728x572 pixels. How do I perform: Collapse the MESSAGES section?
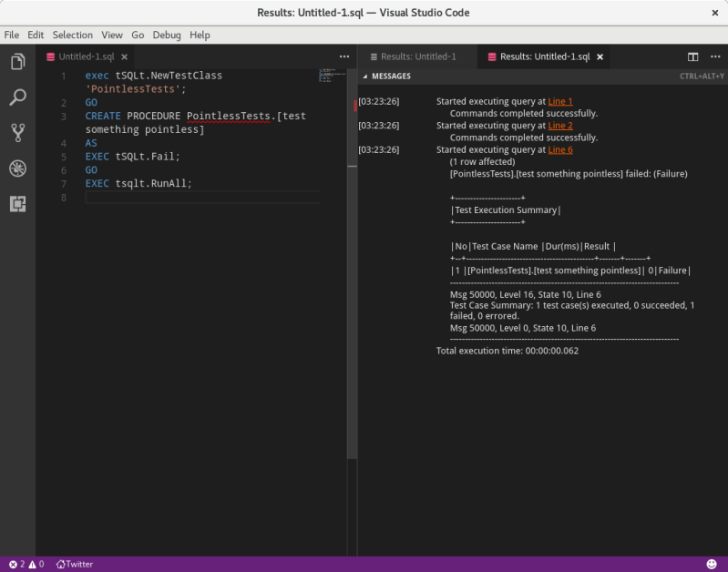[x=365, y=77]
